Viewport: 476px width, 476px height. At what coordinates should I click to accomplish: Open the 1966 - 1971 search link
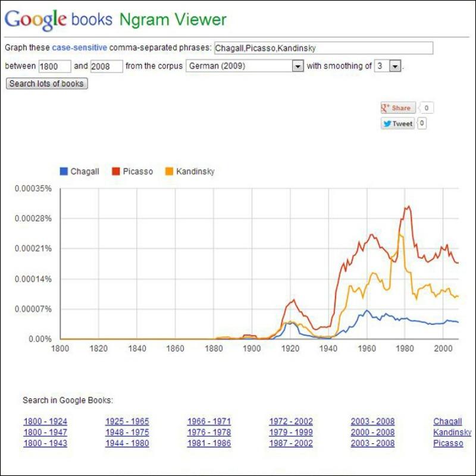[x=209, y=421]
